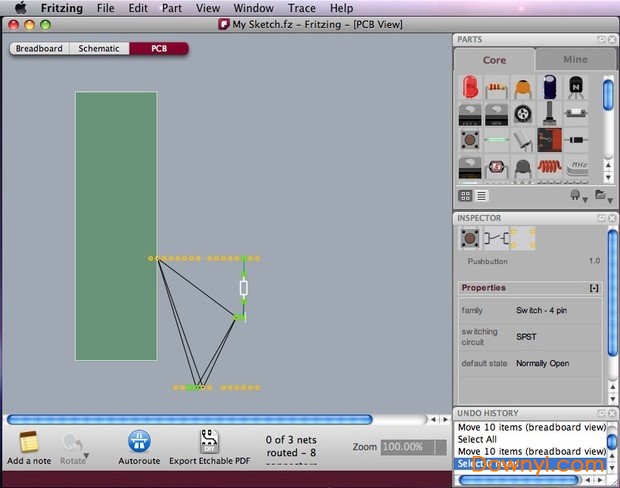Select the red coil inductor part
This screenshot has width=620, height=488.
[x=549, y=166]
